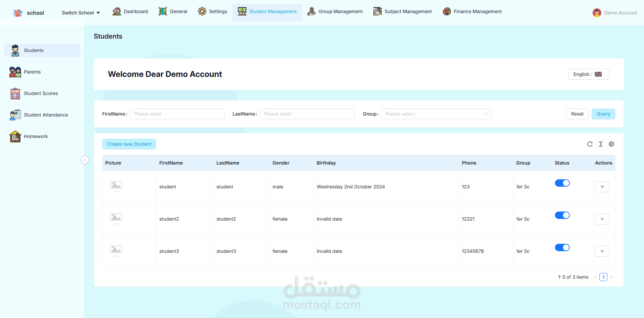The image size is (644, 318).
Task: Collapse the sidebar with the arrow button
Action: point(85,160)
